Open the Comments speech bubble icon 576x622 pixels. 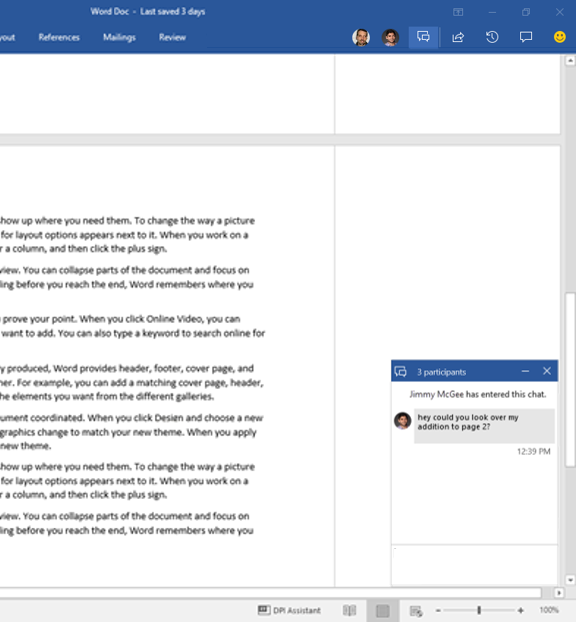point(526,37)
